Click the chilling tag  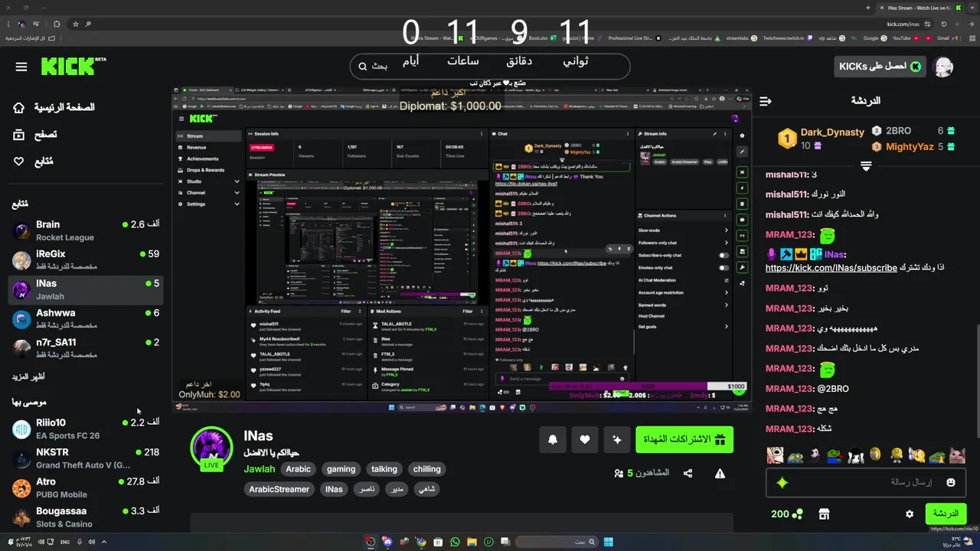pos(427,469)
